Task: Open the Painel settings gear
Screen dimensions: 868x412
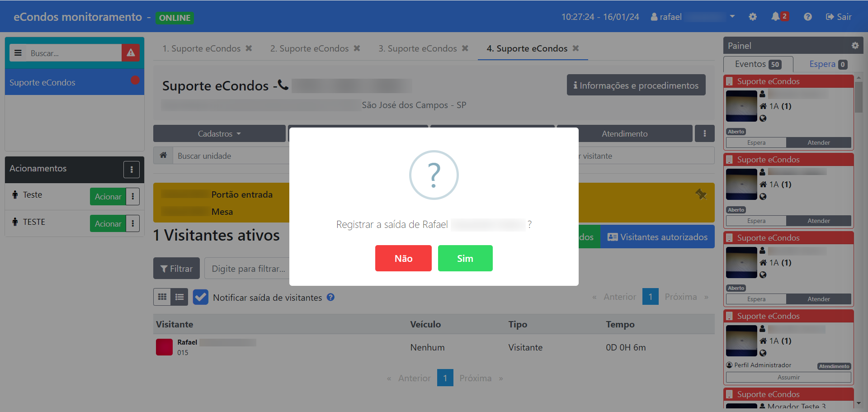Action: pyautogui.click(x=855, y=45)
